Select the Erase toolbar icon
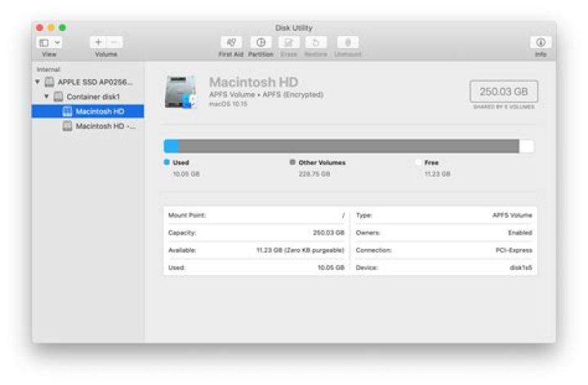This screenshot has height=385, width=588. tap(289, 42)
